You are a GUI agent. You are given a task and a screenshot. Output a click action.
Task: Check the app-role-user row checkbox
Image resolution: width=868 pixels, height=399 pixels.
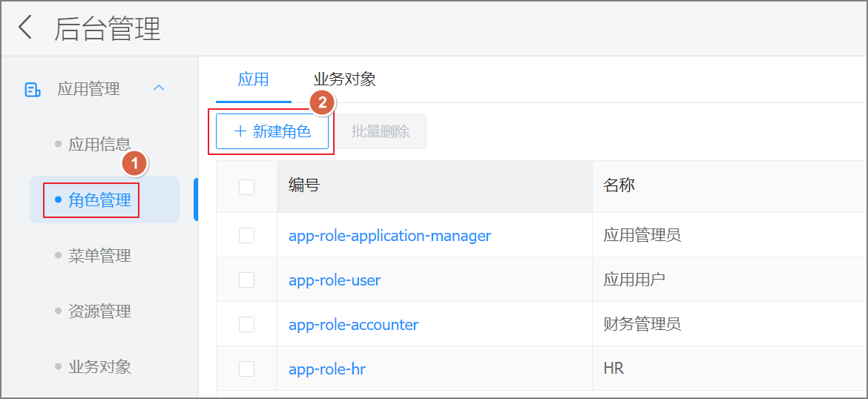click(x=246, y=280)
